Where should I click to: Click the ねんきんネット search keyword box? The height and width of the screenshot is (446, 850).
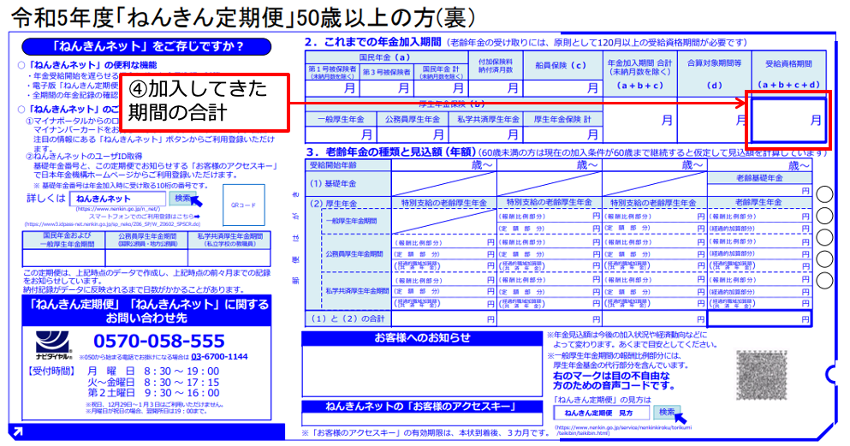tap(118, 199)
